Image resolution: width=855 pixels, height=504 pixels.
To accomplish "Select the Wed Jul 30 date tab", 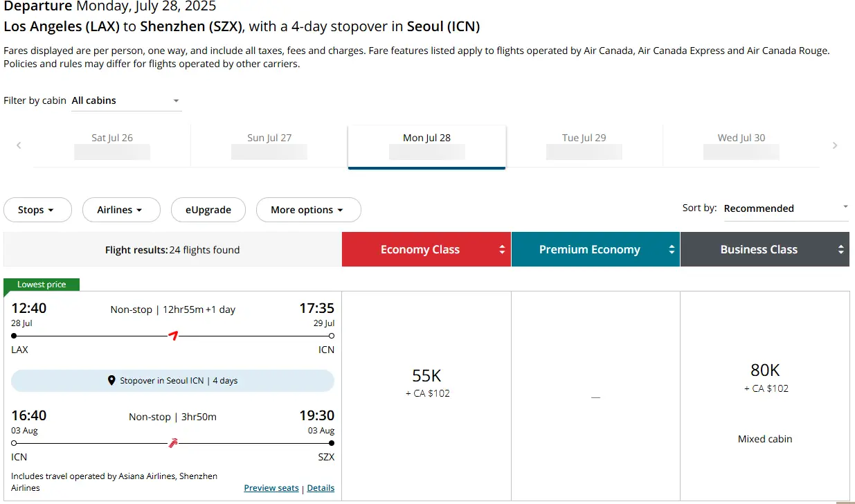I will point(741,145).
